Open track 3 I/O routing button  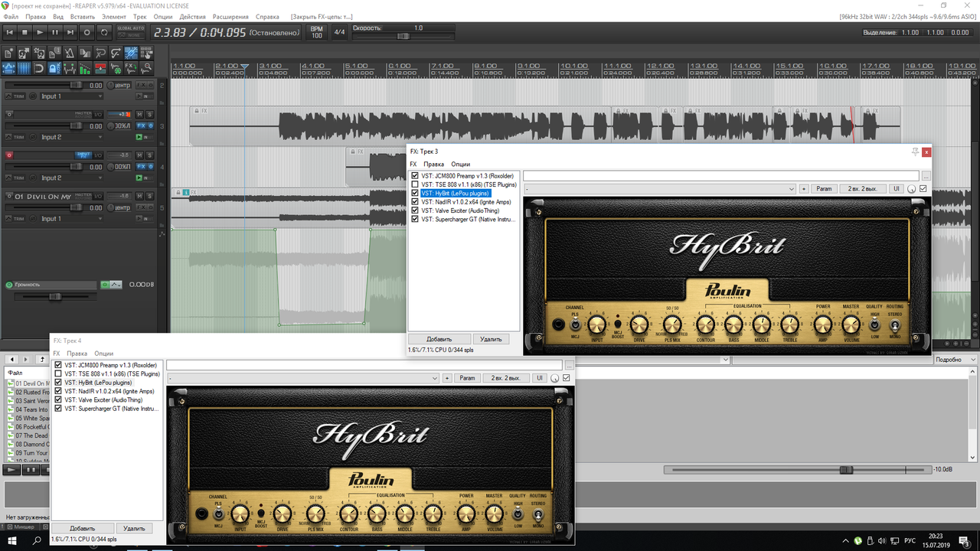tap(98, 114)
